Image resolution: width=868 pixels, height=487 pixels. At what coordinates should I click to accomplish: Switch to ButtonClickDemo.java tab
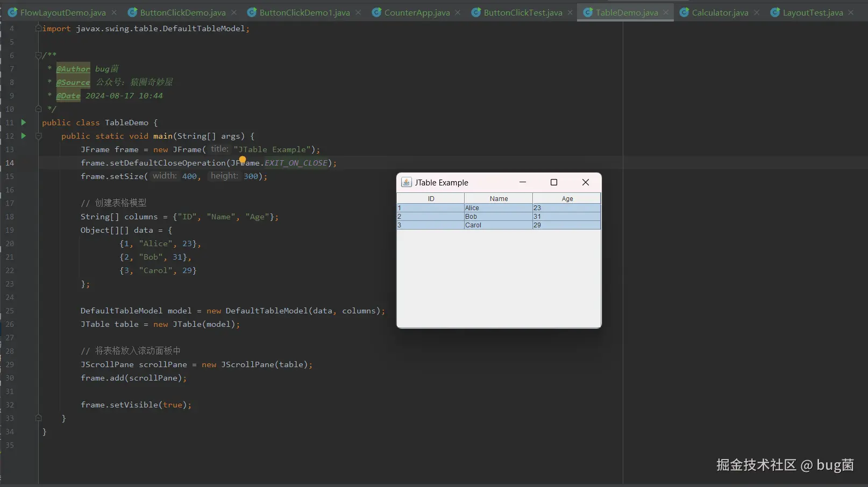[x=182, y=12]
